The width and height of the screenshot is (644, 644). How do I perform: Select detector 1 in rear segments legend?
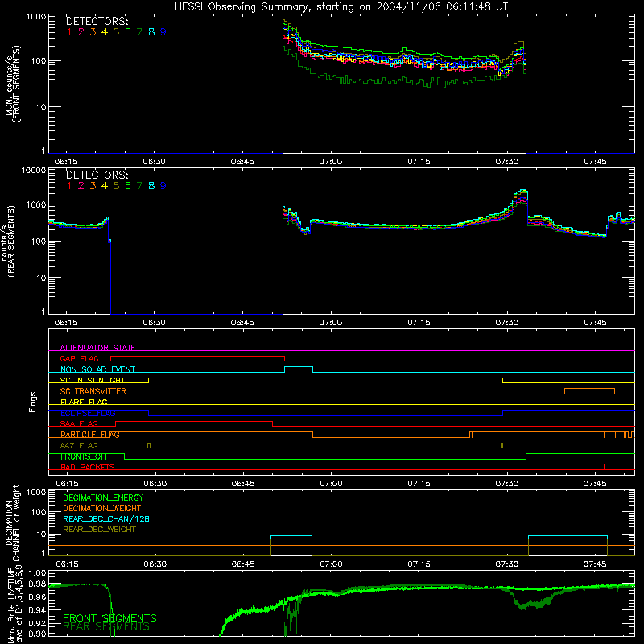point(69,186)
